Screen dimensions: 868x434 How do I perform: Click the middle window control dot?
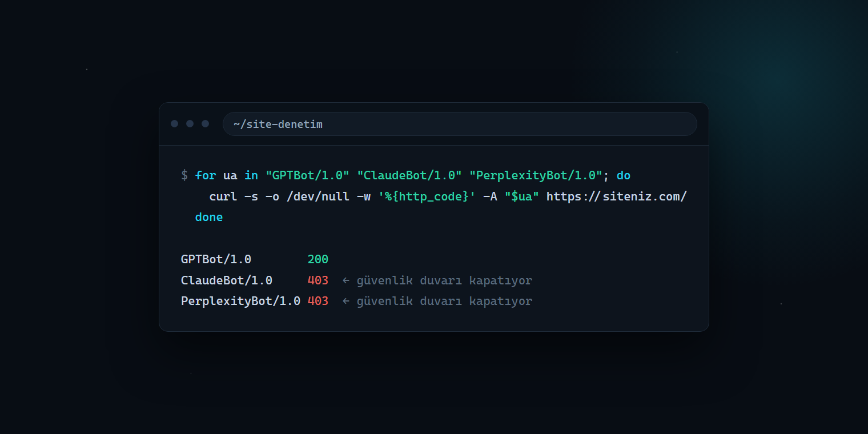190,124
